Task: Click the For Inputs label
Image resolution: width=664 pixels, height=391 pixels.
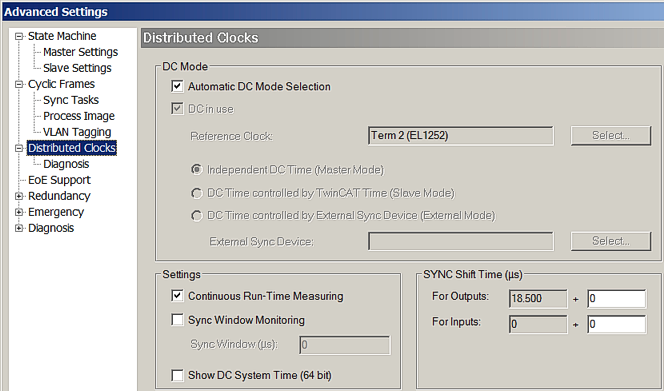Action: pos(456,322)
